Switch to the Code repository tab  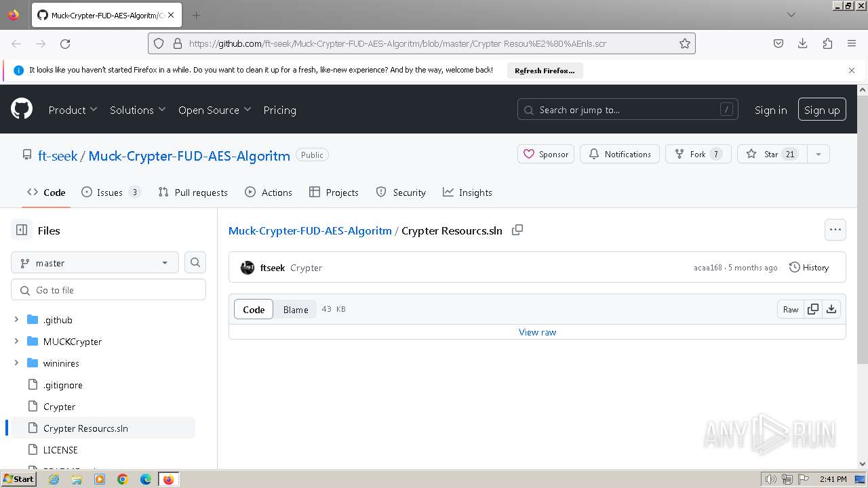(x=46, y=192)
